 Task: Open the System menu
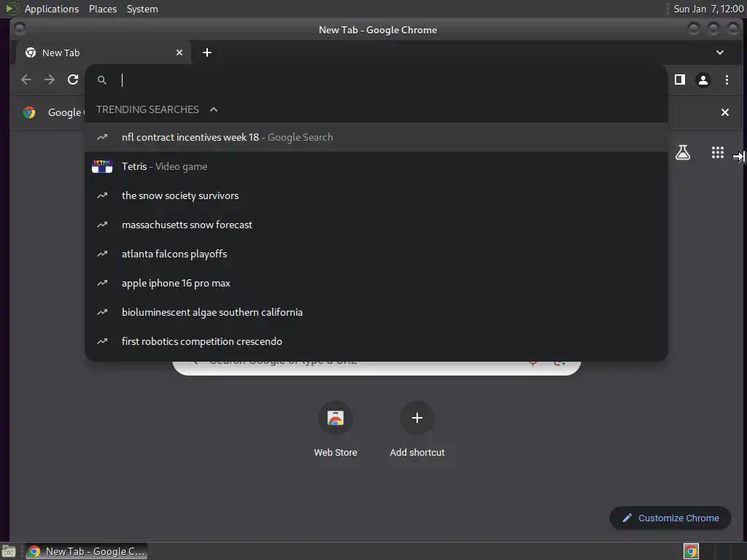click(x=142, y=9)
